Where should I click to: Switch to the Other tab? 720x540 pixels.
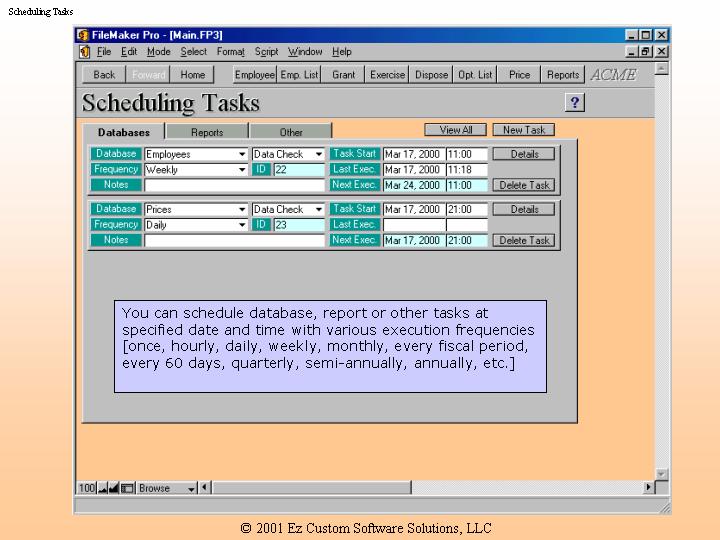pyautogui.click(x=291, y=132)
